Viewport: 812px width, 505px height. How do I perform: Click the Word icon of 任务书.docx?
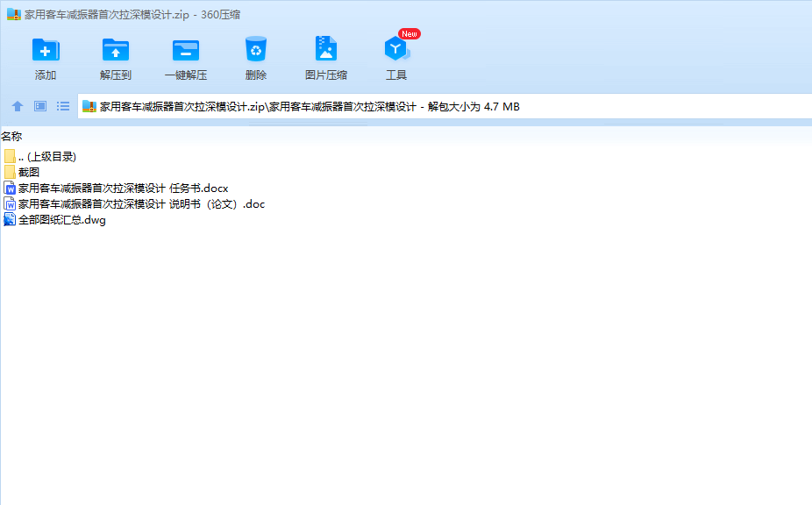coord(10,188)
